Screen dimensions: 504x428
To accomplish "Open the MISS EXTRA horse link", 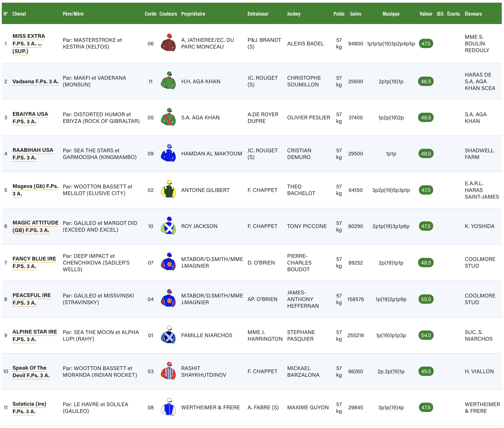I will [29, 36].
